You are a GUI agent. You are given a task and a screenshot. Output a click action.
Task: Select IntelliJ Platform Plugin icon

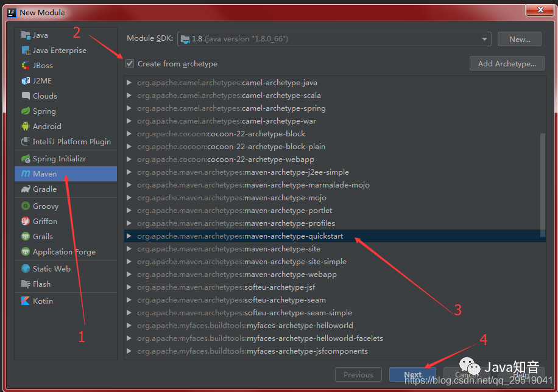pyautogui.click(x=26, y=142)
